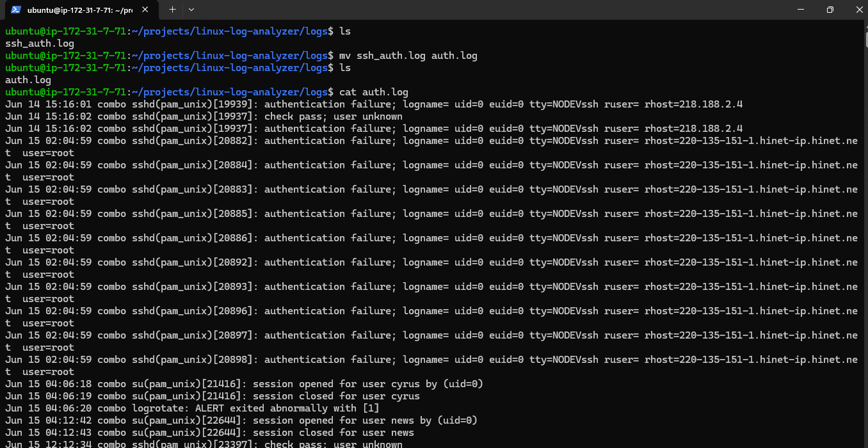Click the 'Jun 14 15:16:01' timestamp
The image size is (868, 448).
click(49, 104)
